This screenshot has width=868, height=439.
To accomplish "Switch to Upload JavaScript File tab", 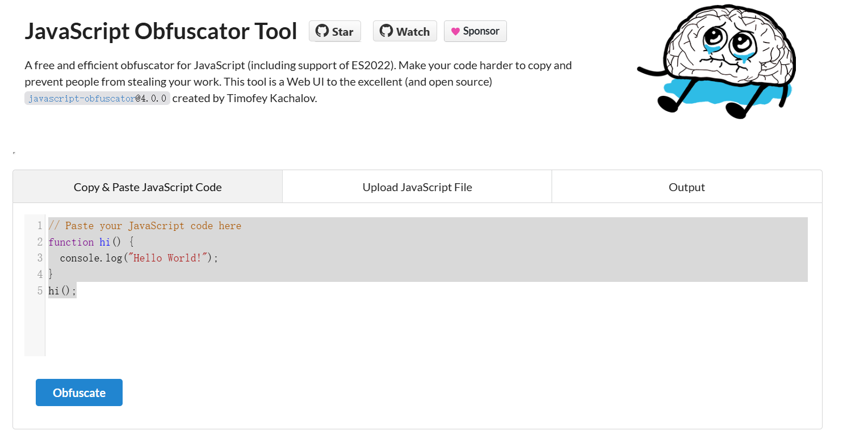I will [x=417, y=187].
